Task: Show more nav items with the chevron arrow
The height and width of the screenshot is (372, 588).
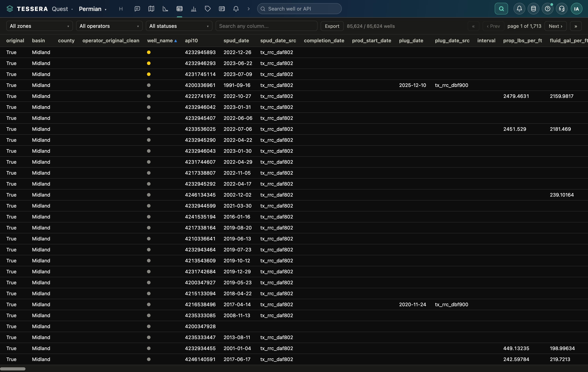Action: pos(249,9)
